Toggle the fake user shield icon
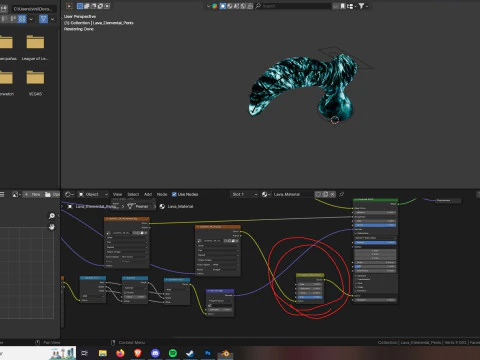480x360 pixels. click(x=318, y=194)
